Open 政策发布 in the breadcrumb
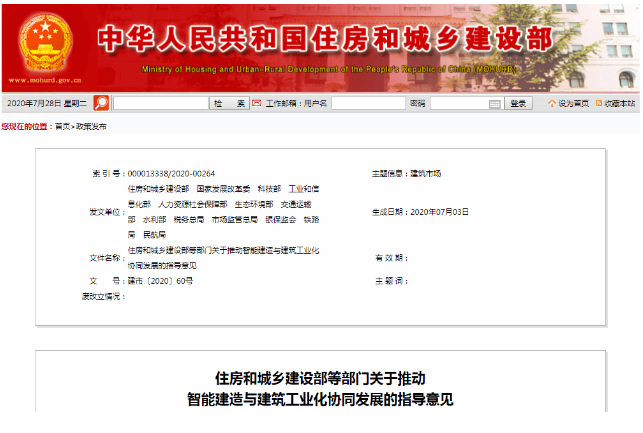This screenshot has height=433, width=643. pyautogui.click(x=91, y=127)
